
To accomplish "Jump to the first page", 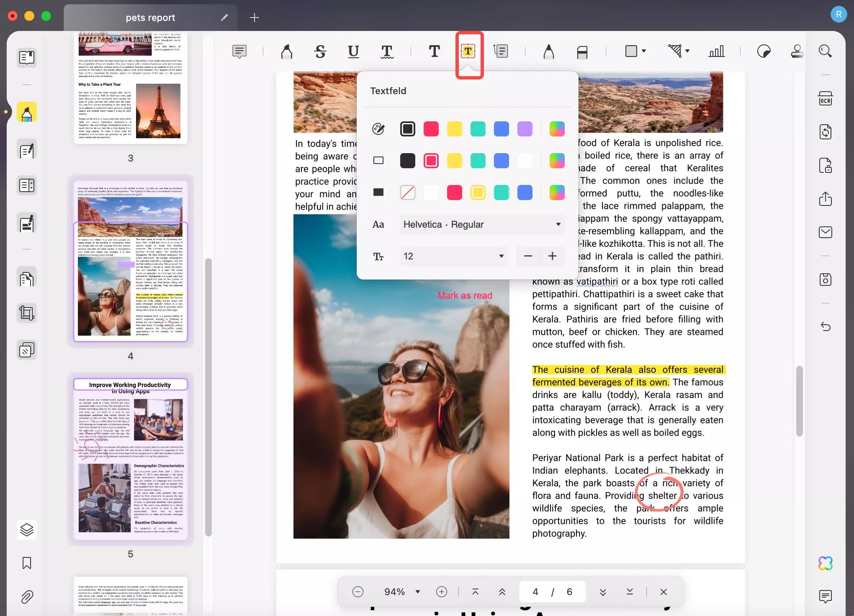I will tap(475, 592).
